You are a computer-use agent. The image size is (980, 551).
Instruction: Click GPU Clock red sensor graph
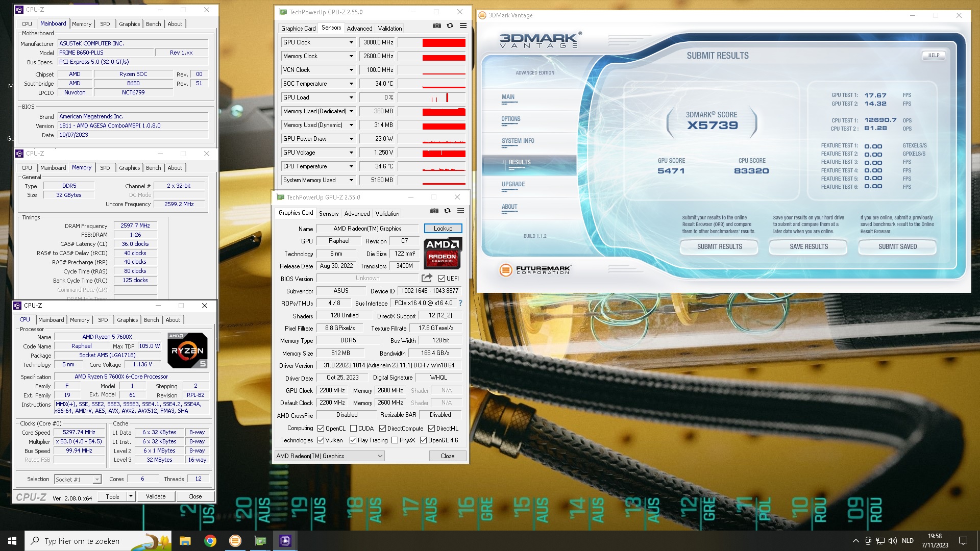pos(431,42)
